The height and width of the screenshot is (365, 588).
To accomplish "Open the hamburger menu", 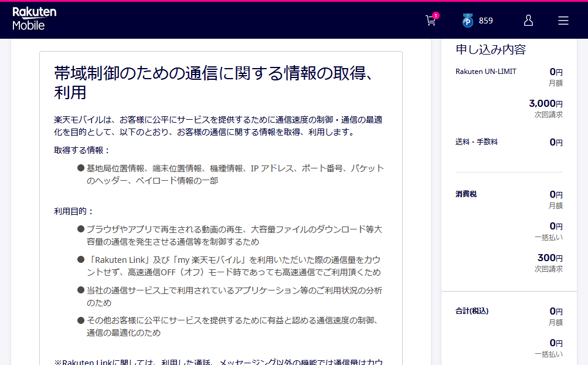I will 563,21.
